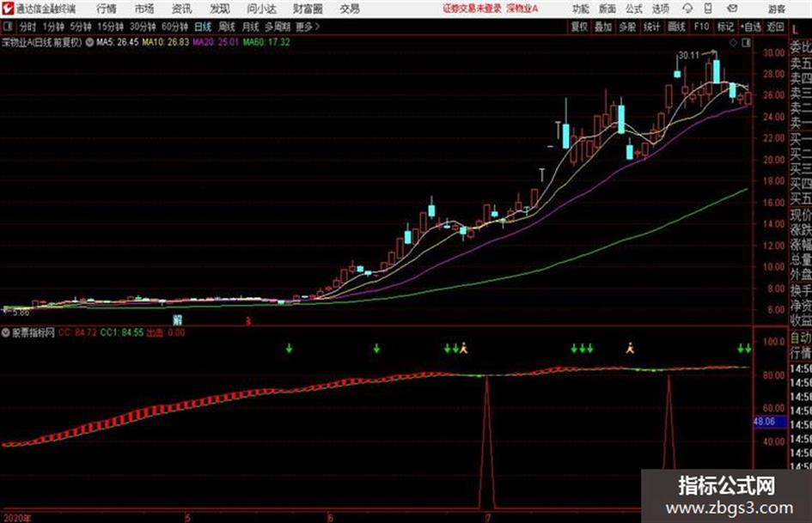
Task: Click the 游客 guest account label
Action: [776, 9]
